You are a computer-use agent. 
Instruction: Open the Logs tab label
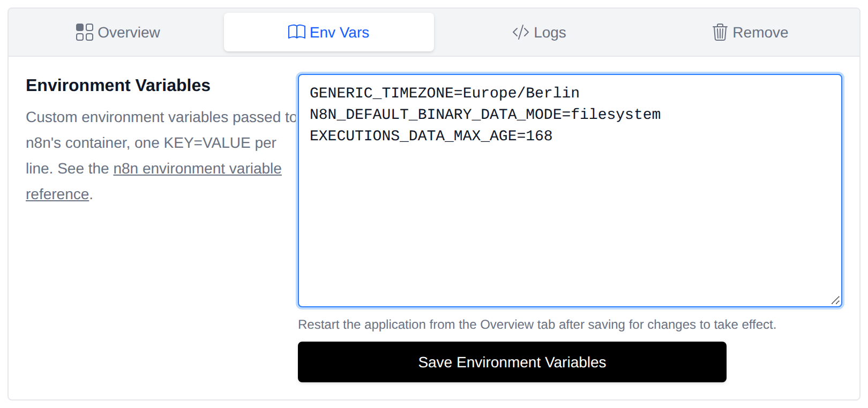[550, 33]
